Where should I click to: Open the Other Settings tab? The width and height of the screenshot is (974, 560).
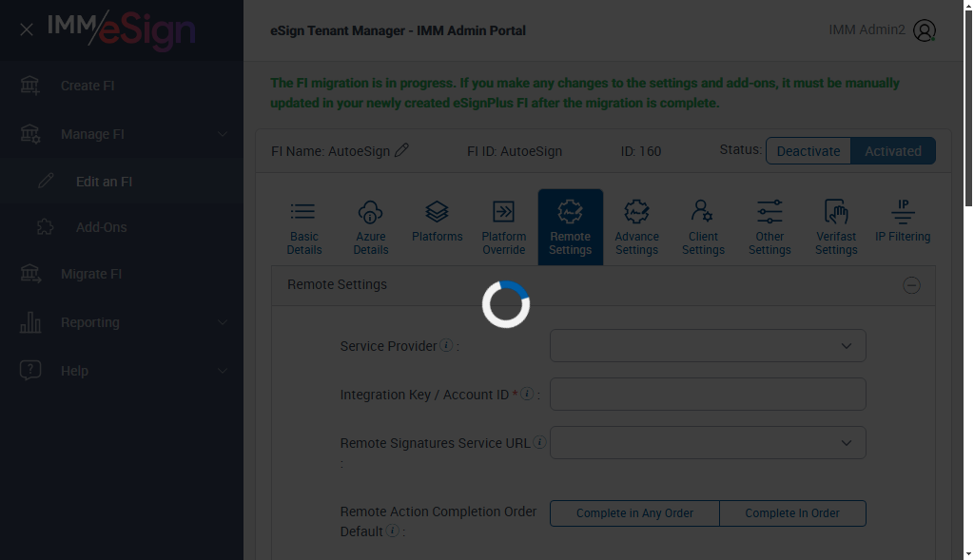tap(769, 227)
